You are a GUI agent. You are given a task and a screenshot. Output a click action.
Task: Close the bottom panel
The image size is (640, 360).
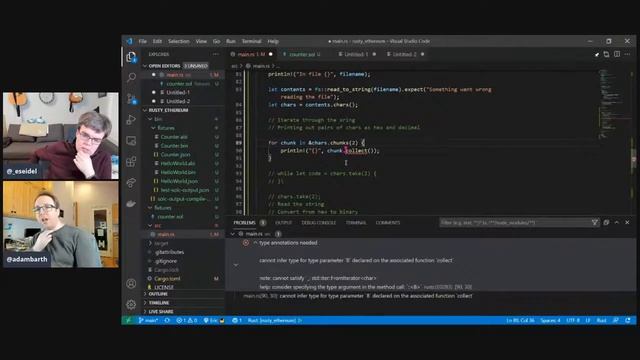[627, 222]
